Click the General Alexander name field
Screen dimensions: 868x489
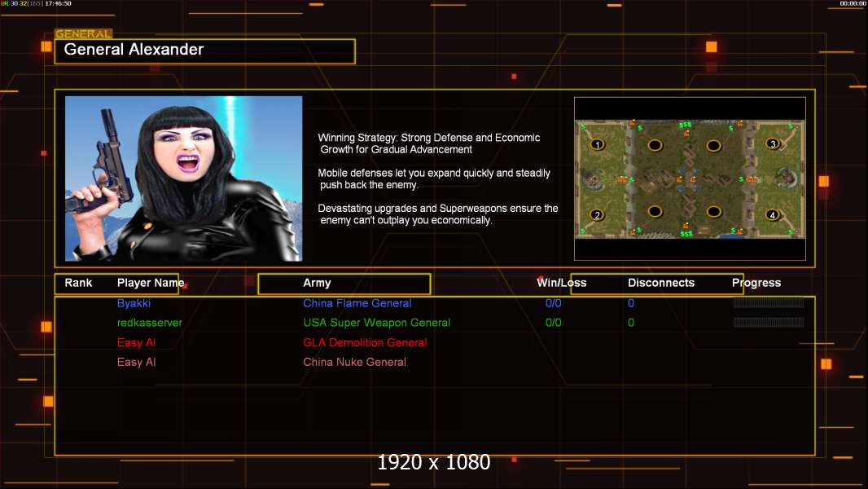[205, 51]
